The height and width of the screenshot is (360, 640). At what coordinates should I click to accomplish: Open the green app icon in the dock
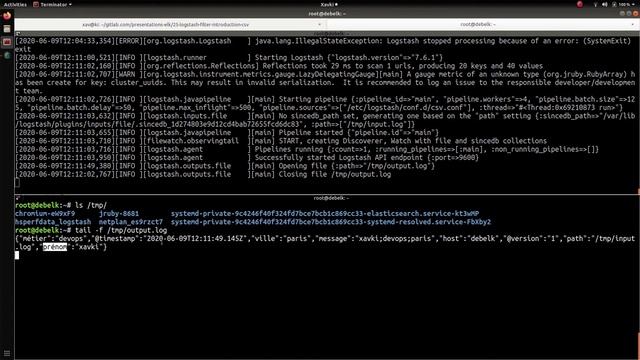click(7, 55)
